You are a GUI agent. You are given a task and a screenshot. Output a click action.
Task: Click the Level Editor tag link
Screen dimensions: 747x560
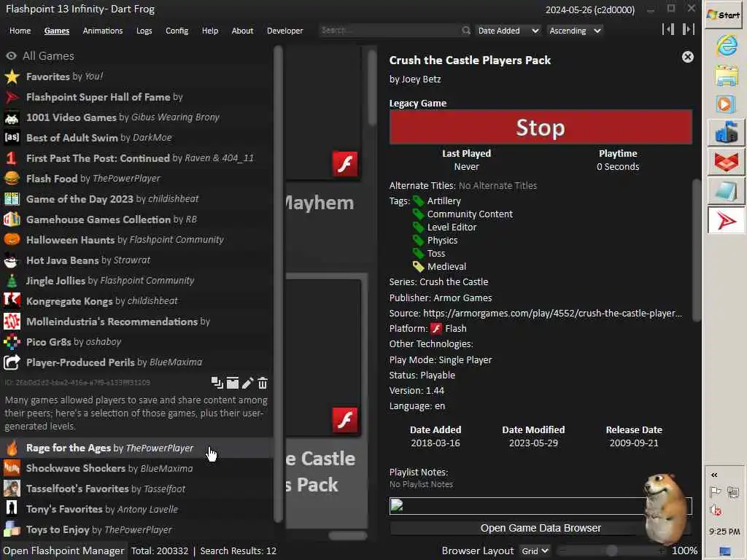point(452,227)
